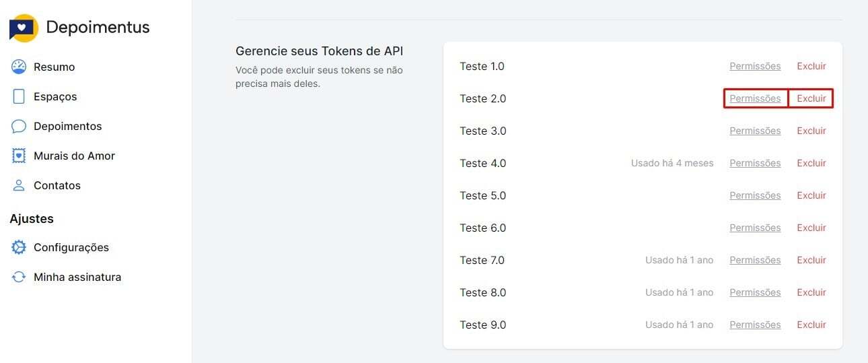Click the Depoimentos speech bubble icon
868x363 pixels.
(19, 126)
